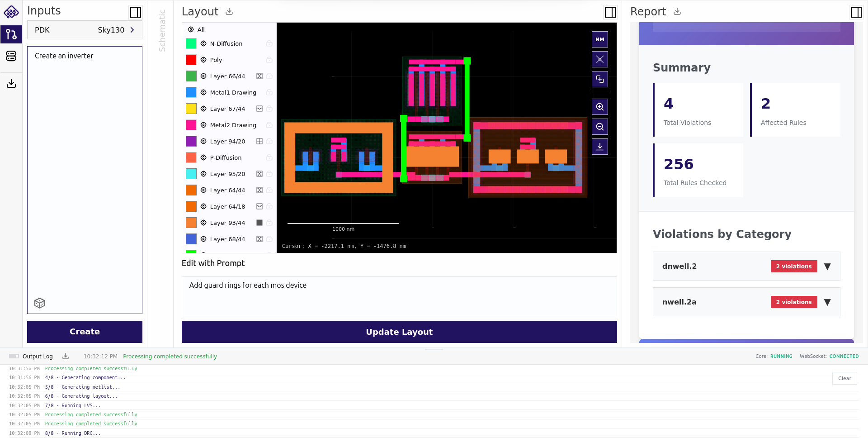The width and height of the screenshot is (868, 438).
Task: Collapse the Report panel
Action: point(856,12)
